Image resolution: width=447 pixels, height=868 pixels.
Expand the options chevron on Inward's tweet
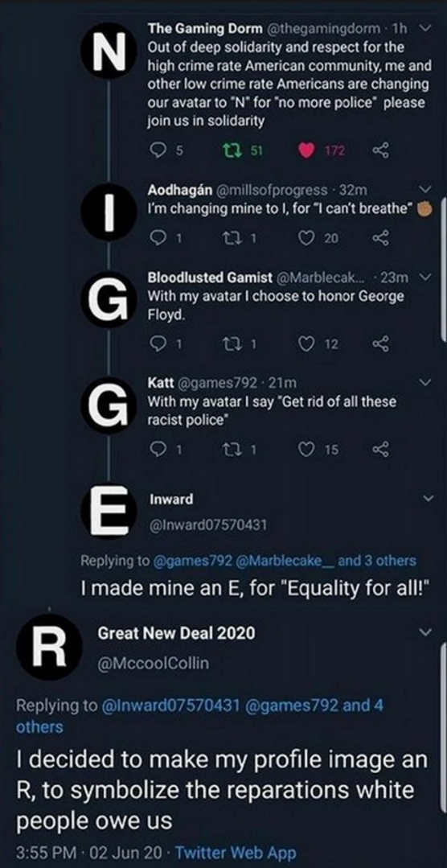(x=427, y=500)
